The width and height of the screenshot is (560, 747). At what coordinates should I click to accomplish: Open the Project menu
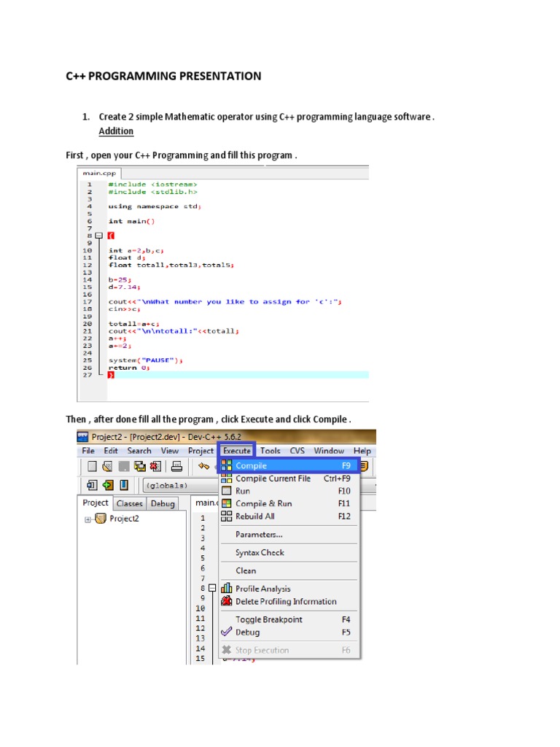tap(201, 451)
